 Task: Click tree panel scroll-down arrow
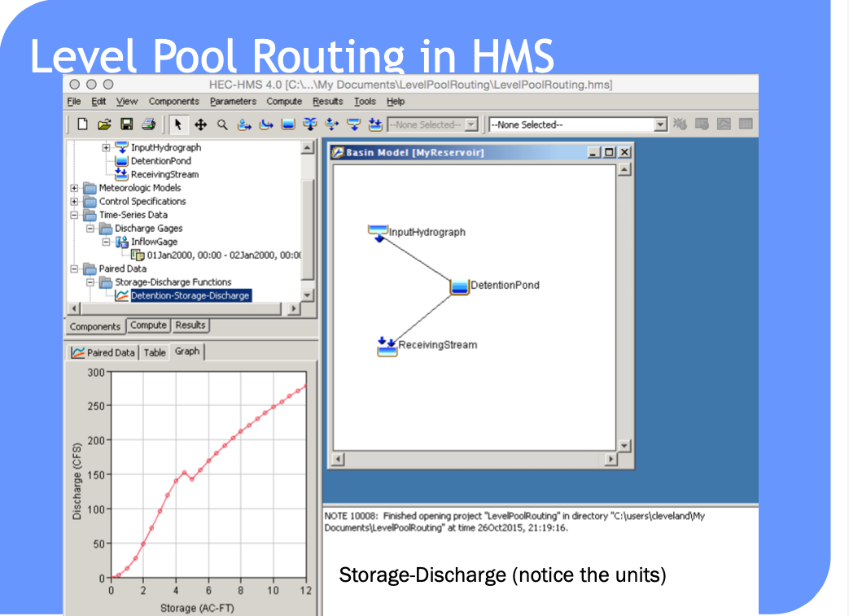[308, 295]
